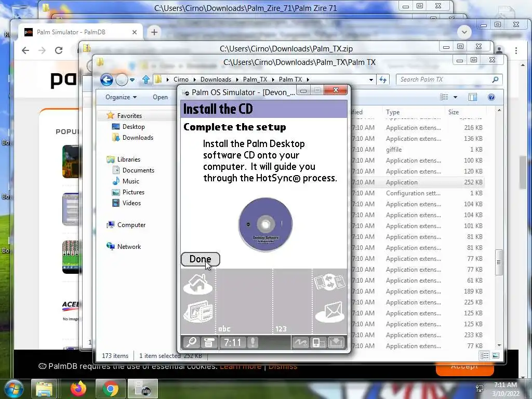The image size is (532, 399).
Task: Click the Up folder arrow in Explorer
Action: click(146, 79)
